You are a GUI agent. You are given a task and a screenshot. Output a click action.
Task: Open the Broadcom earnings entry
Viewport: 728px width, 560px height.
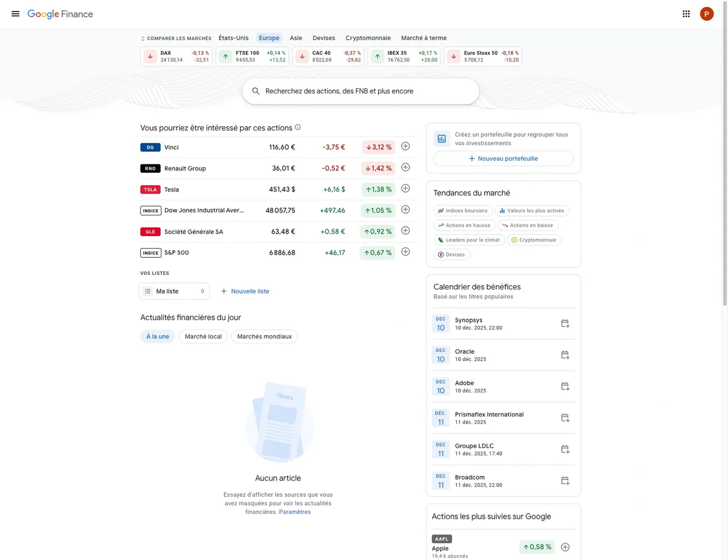point(504,481)
